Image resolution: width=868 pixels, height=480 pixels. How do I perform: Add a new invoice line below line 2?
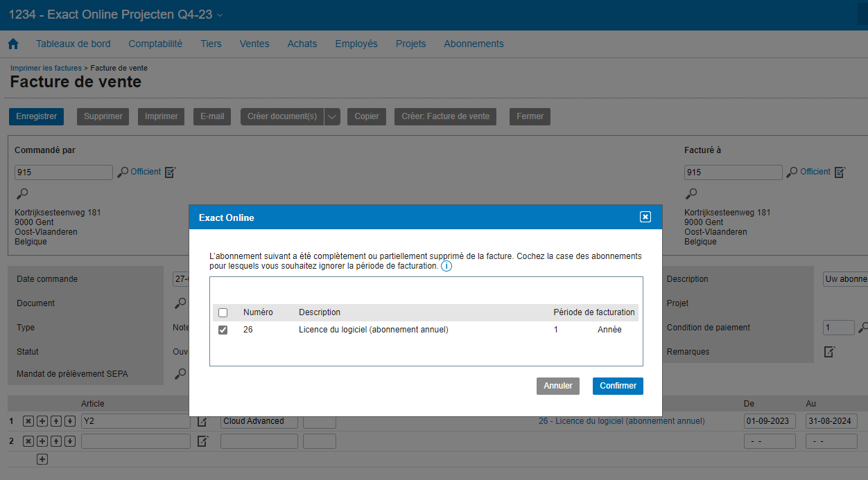(42, 459)
